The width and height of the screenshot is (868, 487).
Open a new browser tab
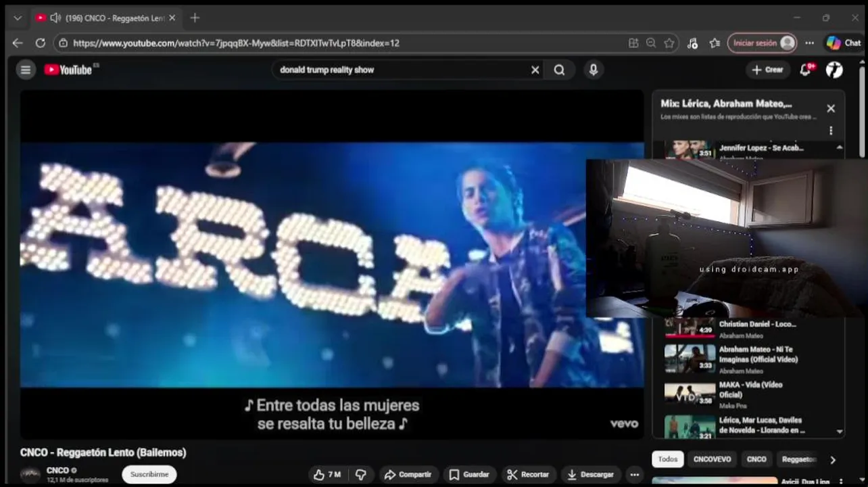(x=195, y=18)
